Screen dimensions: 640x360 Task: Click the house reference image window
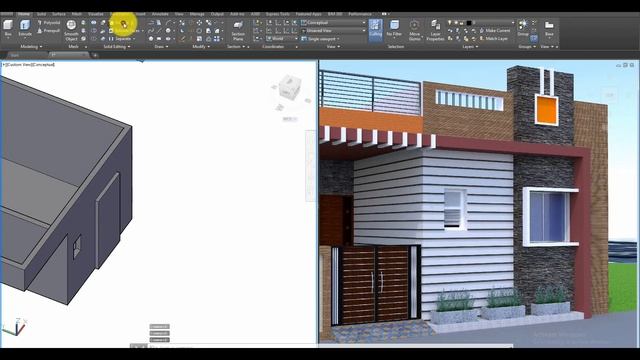tap(479, 204)
